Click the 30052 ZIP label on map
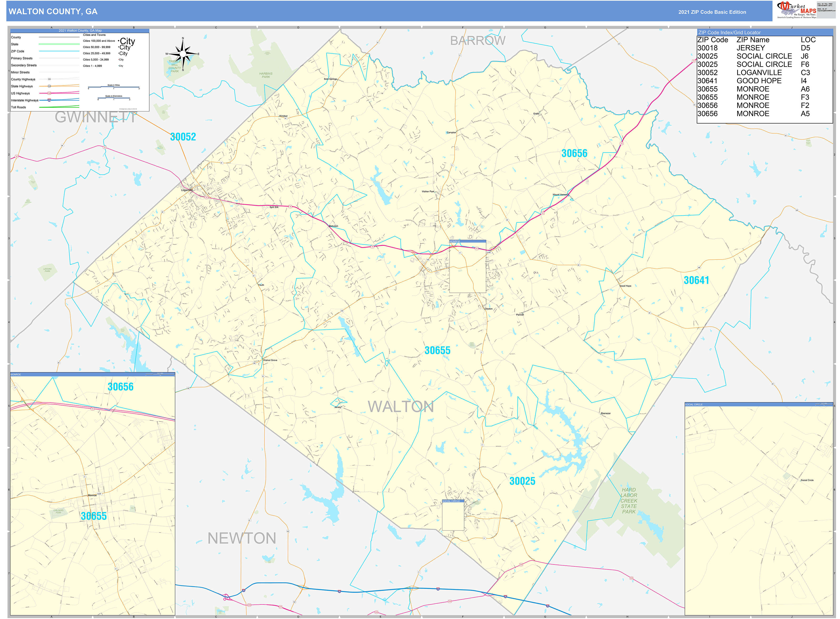 click(183, 137)
